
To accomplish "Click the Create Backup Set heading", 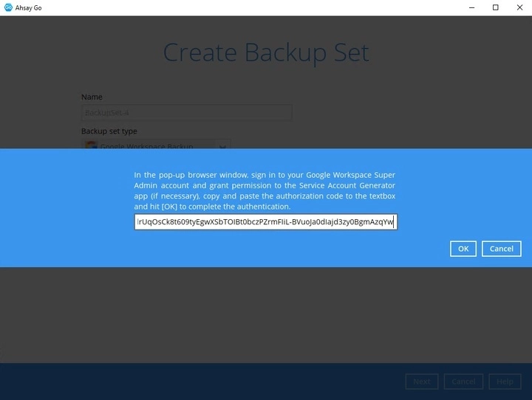I will point(266,52).
